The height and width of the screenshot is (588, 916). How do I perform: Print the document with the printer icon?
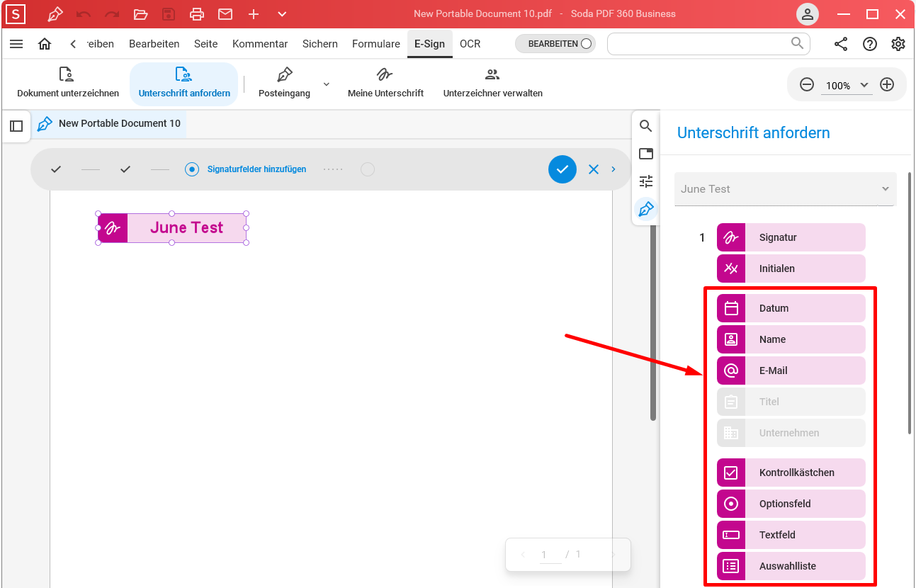[x=197, y=14]
